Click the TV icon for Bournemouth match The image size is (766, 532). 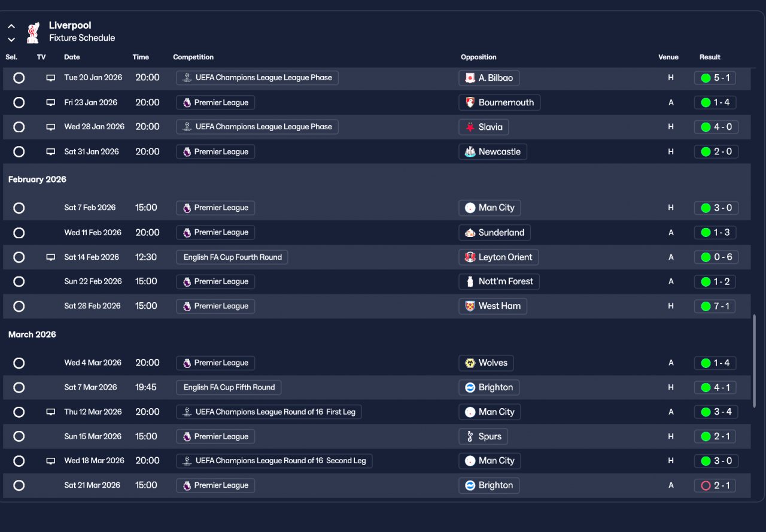51,102
